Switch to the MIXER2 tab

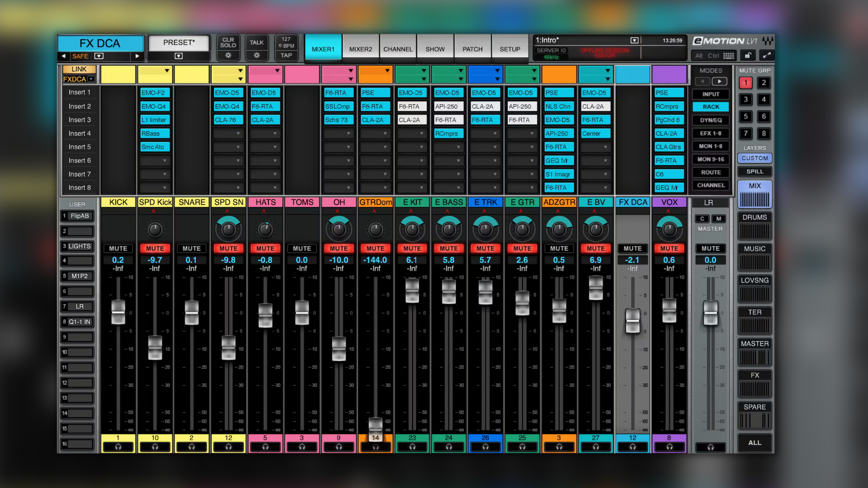(360, 49)
